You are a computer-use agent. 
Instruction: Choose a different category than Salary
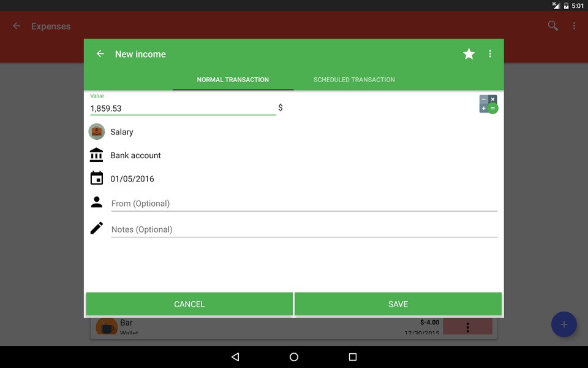click(122, 132)
